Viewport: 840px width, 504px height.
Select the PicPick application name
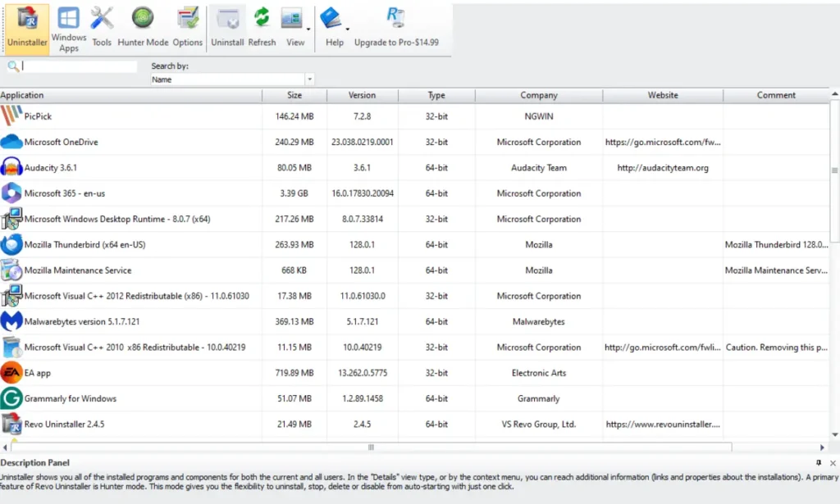(x=38, y=116)
